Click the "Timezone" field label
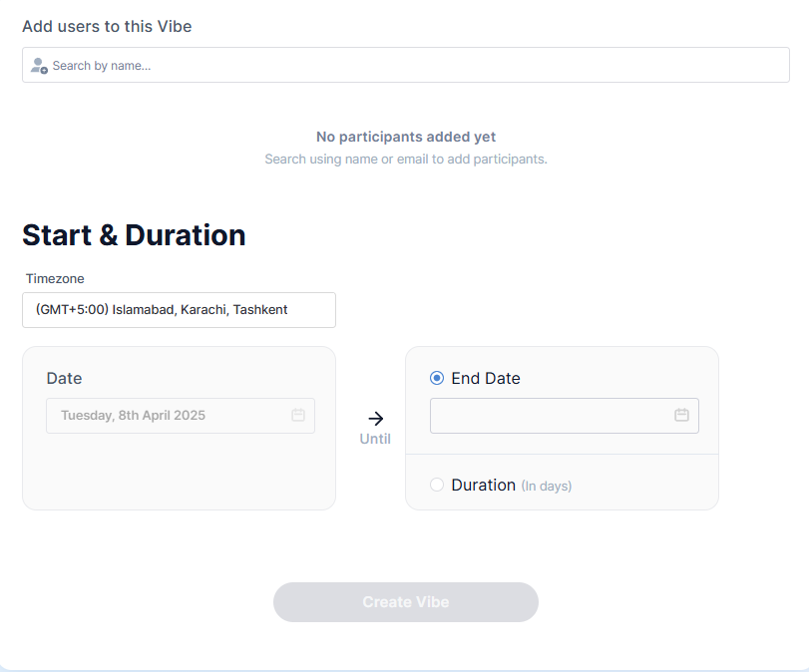This screenshot has width=809, height=672. 55,278
